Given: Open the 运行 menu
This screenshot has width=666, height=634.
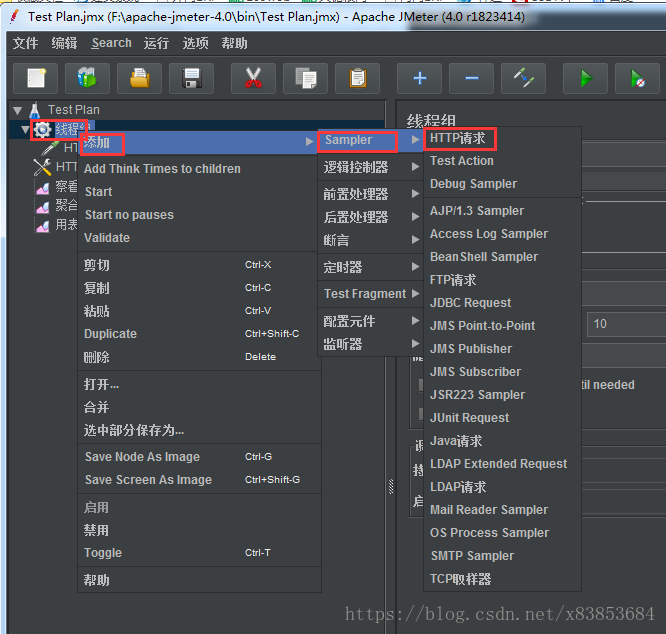Looking at the screenshot, I should [156, 43].
